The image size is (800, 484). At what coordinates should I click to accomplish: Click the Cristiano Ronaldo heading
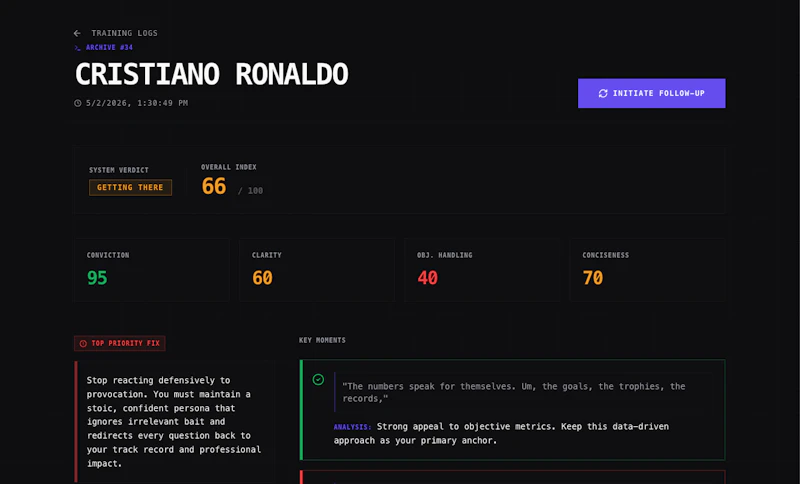click(x=212, y=74)
